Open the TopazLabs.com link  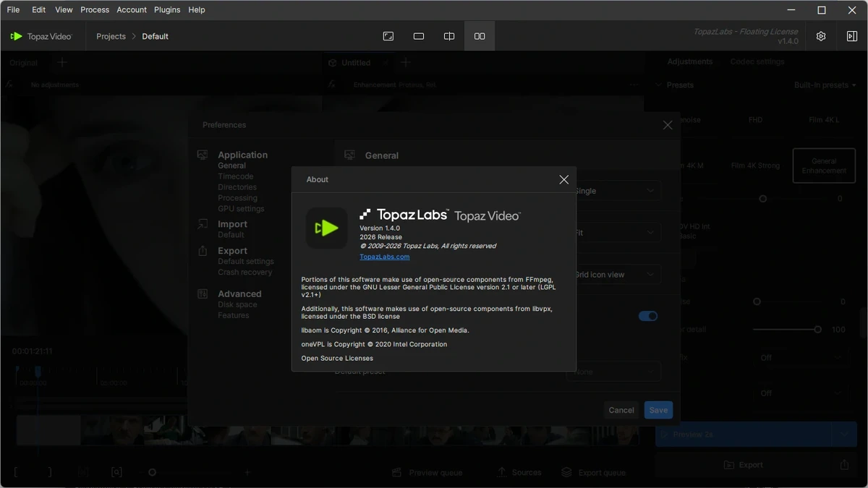coord(385,257)
